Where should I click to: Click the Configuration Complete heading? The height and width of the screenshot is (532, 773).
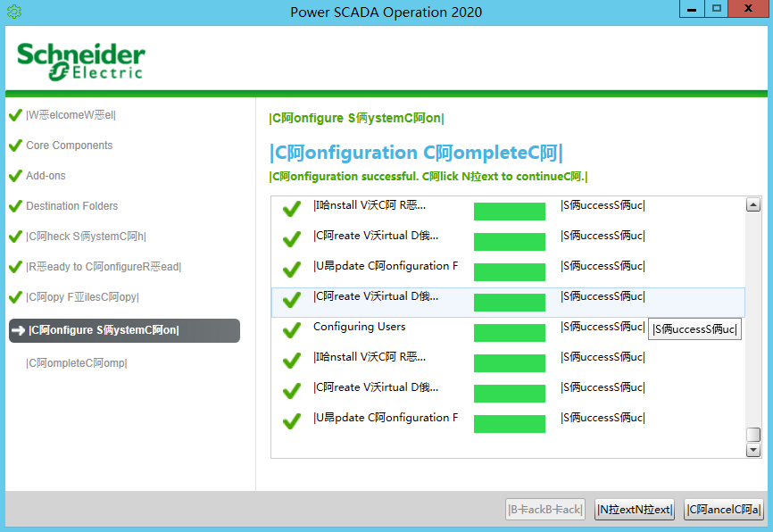[416, 153]
